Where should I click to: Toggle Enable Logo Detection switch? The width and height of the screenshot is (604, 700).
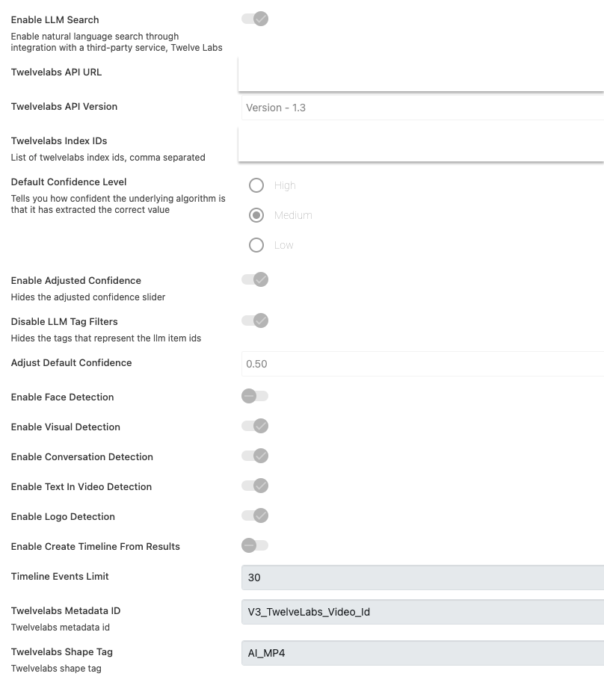(255, 515)
